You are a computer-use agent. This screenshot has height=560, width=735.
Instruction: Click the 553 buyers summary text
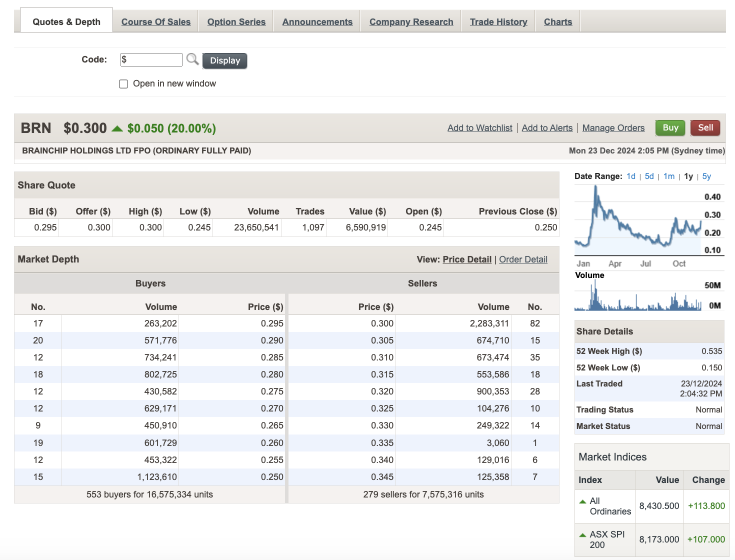pyautogui.click(x=149, y=494)
